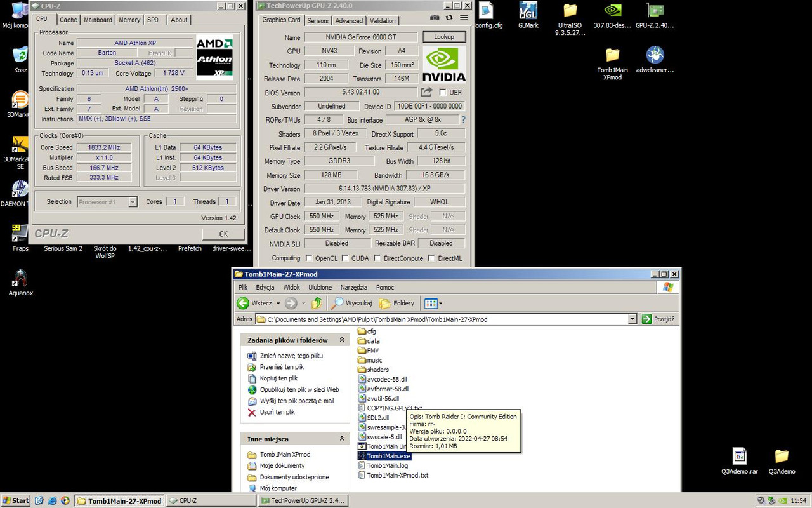Open the Plik menu in Explorer

(243, 287)
